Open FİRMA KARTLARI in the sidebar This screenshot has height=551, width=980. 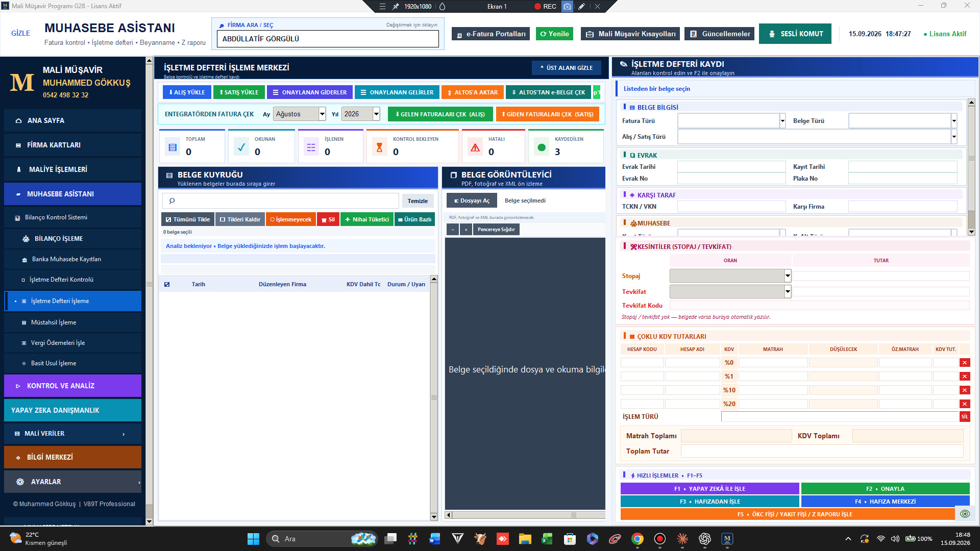[x=72, y=145]
